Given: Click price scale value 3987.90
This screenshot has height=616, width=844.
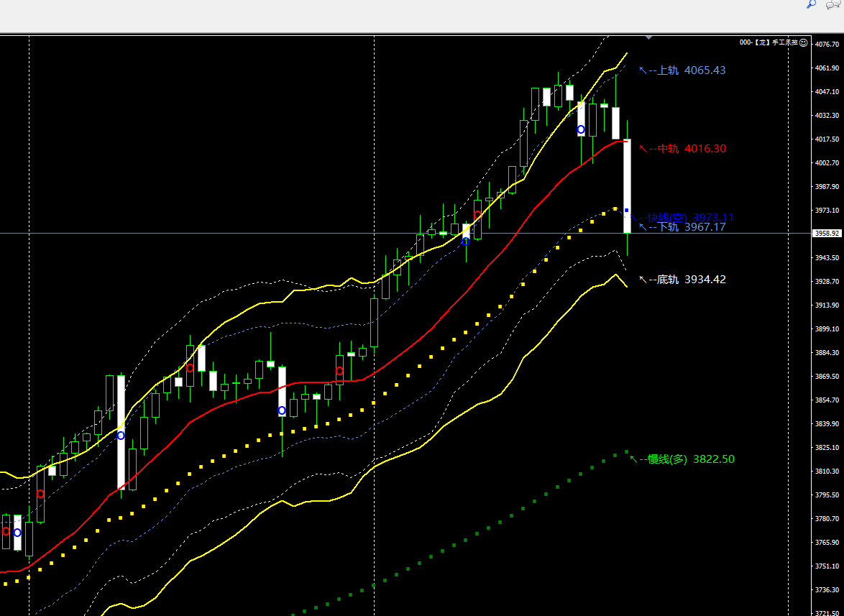Looking at the screenshot, I should [827, 186].
